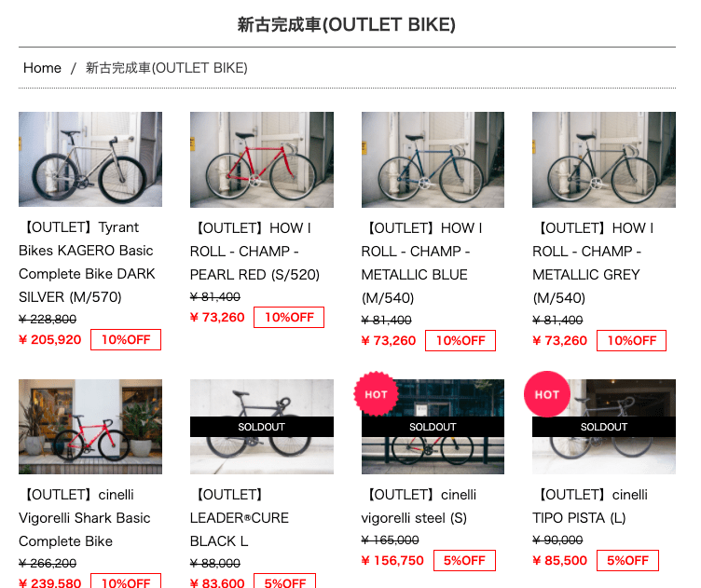Open the METALLIC GREY CHAMP bike photo
701x588 pixels.
[x=604, y=159]
